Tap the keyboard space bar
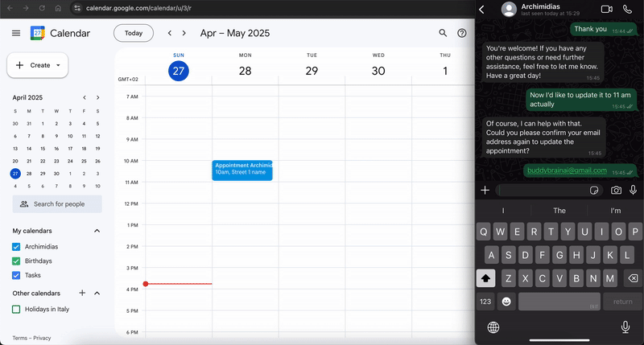 (559, 302)
